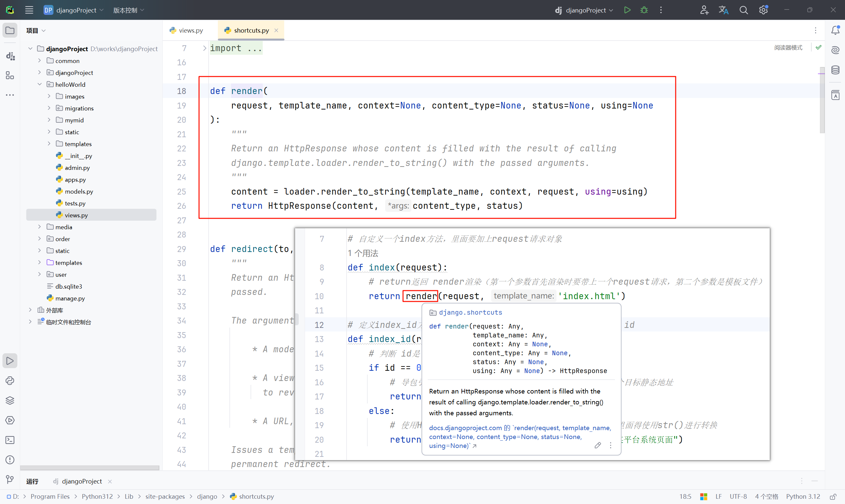The width and height of the screenshot is (845, 504).
Task: Show more tool windows ellipsis
Action: (x=10, y=95)
